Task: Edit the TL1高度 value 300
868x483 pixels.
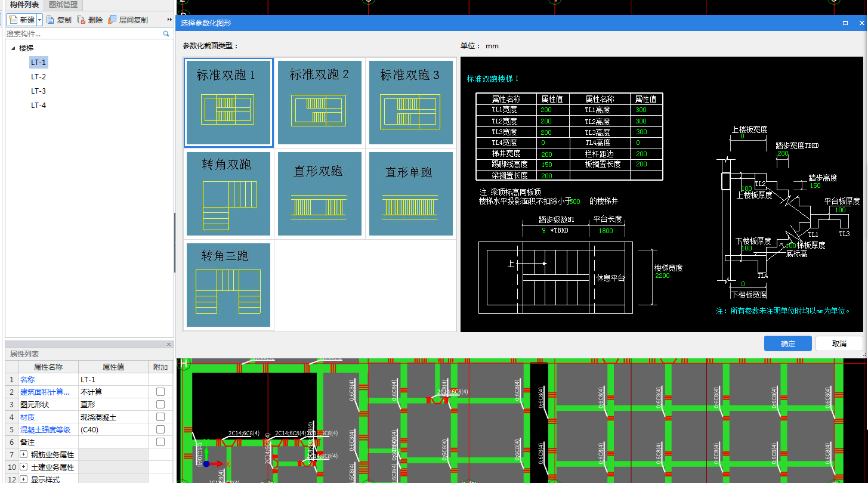Action: (641, 110)
